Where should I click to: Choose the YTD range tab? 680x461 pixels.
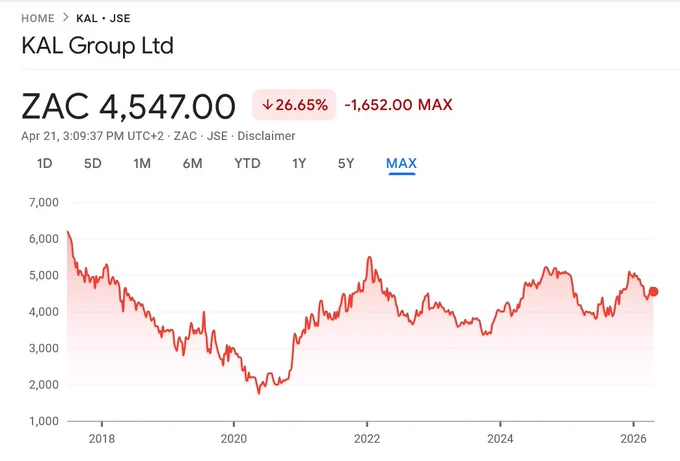click(x=247, y=163)
